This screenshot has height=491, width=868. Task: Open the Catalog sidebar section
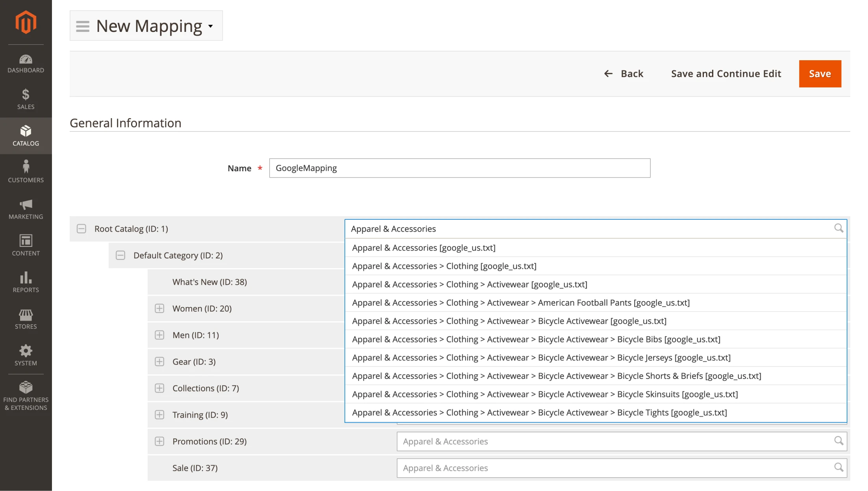[26, 135]
